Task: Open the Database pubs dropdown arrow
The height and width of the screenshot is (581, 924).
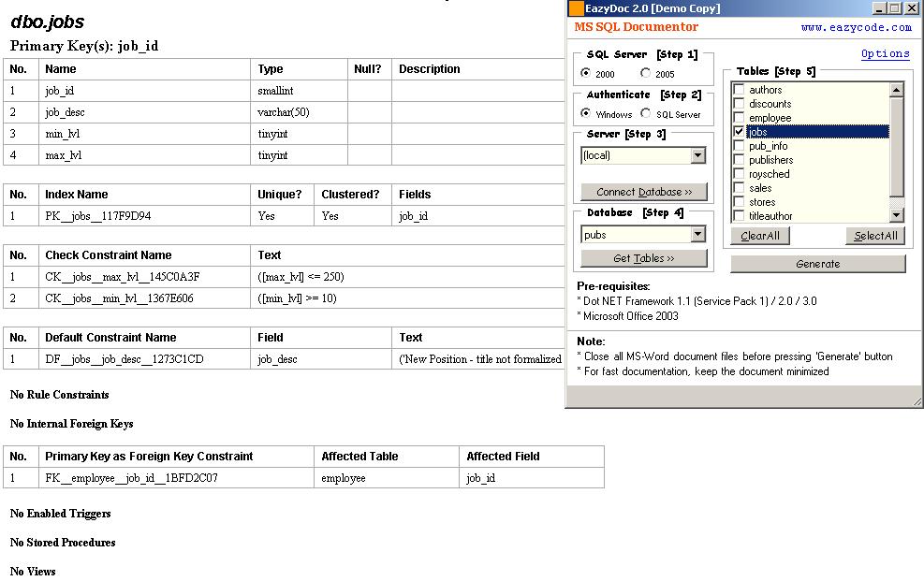Action: 697,234
